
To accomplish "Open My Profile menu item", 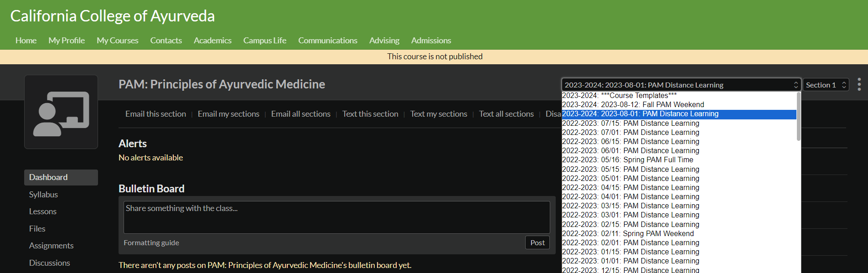I will tap(67, 41).
